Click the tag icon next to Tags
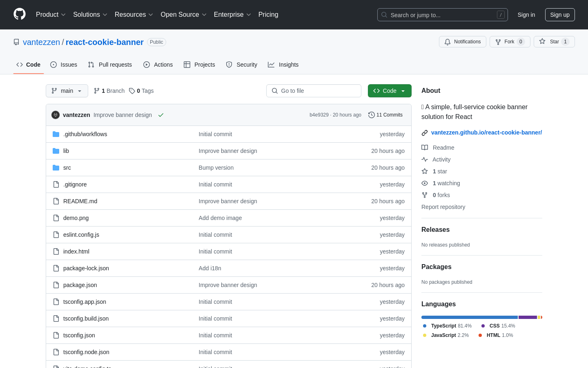Image resolution: width=588 pixels, height=368 pixels. coord(132,91)
